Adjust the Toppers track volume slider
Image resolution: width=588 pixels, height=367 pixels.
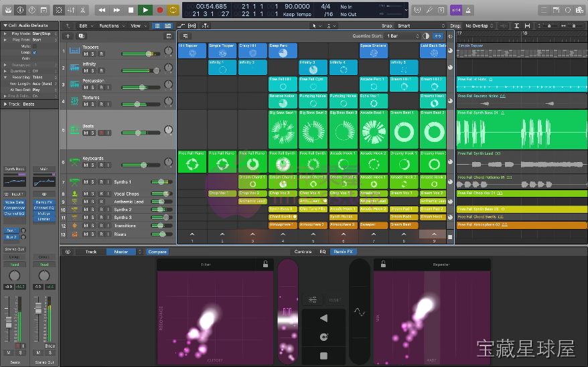tap(141, 54)
